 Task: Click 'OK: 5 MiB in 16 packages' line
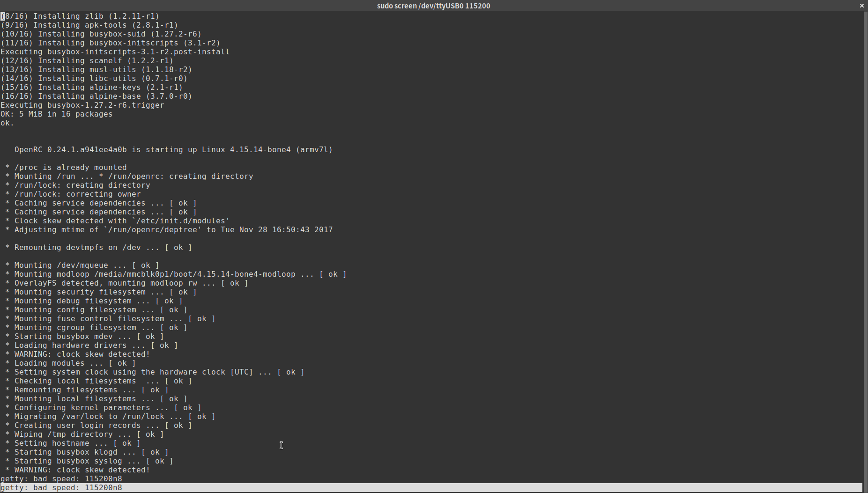(57, 114)
